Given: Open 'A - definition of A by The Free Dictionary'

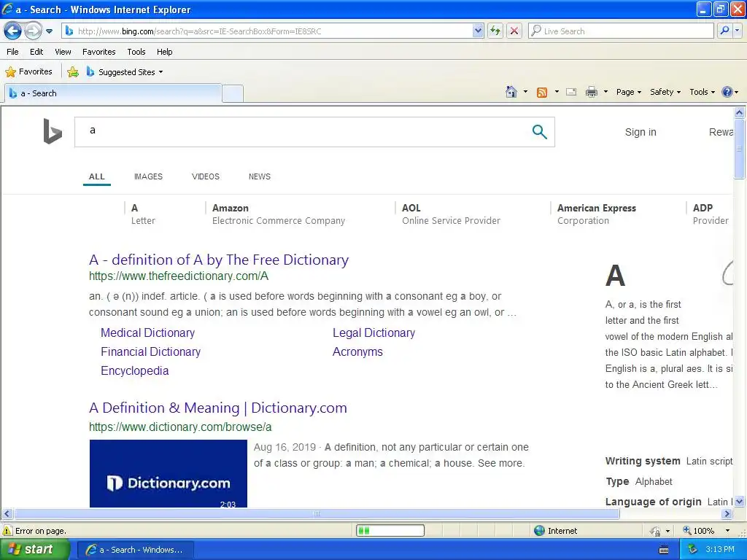Looking at the screenshot, I should click(219, 260).
